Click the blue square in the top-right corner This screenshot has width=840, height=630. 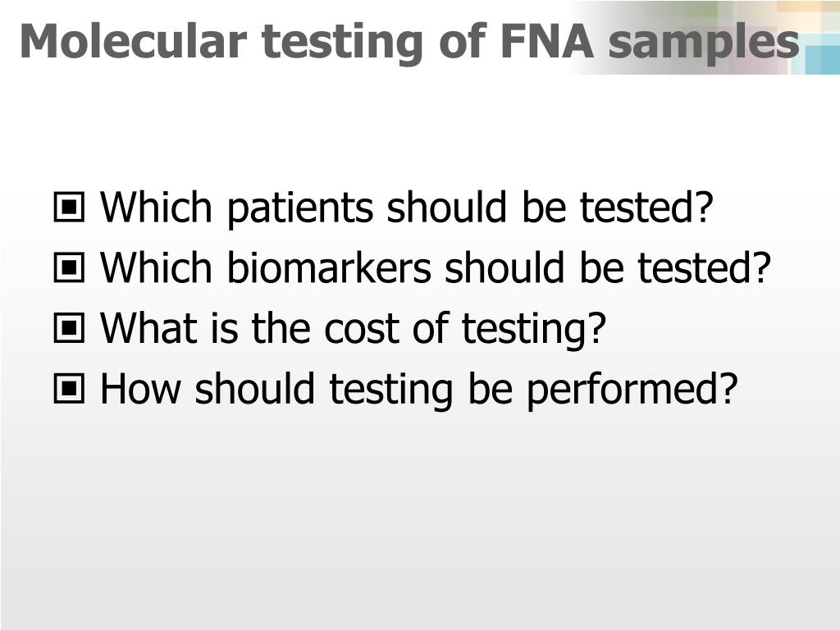point(822,59)
